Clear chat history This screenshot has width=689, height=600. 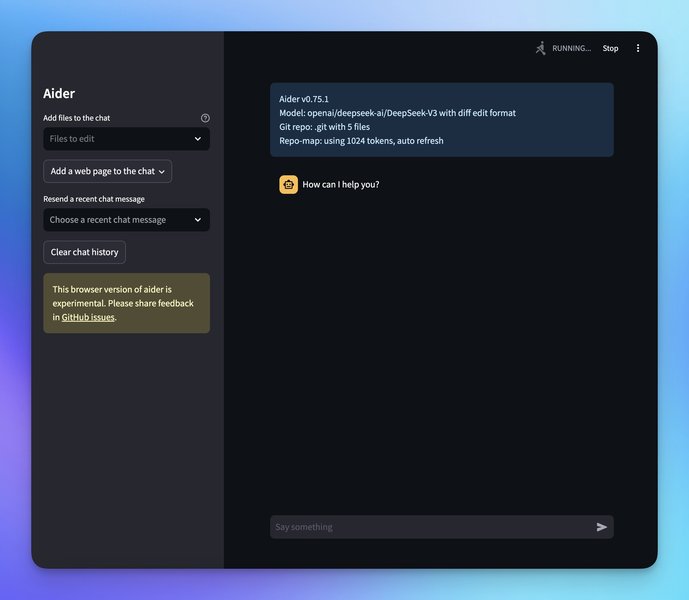pos(84,252)
